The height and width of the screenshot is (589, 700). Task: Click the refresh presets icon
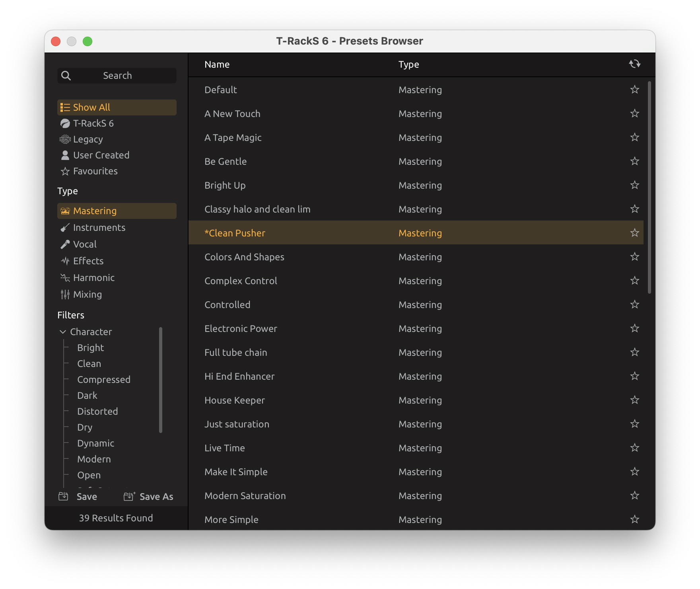coord(634,64)
